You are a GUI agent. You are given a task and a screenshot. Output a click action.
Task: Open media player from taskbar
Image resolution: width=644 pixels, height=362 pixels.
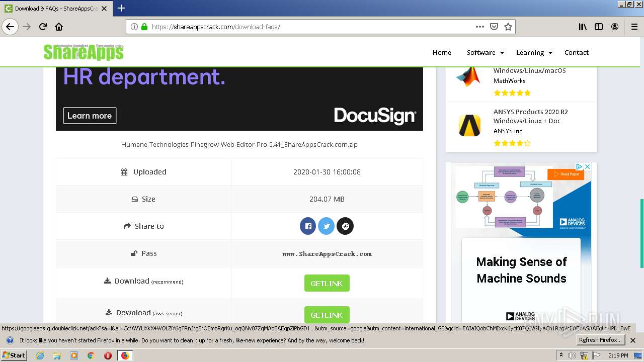tap(74, 355)
